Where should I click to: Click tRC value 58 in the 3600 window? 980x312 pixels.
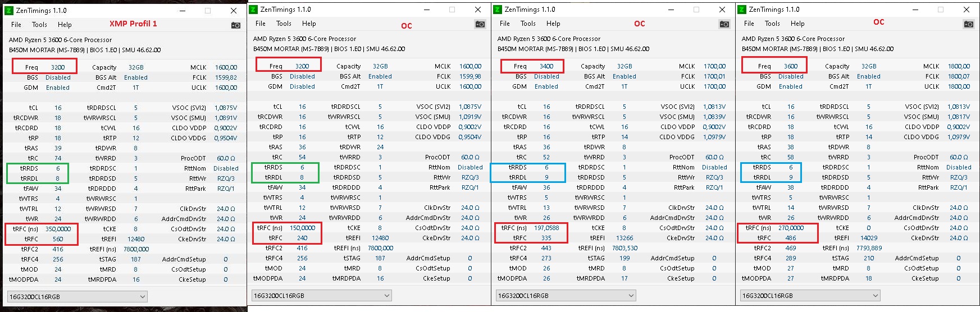click(x=791, y=157)
